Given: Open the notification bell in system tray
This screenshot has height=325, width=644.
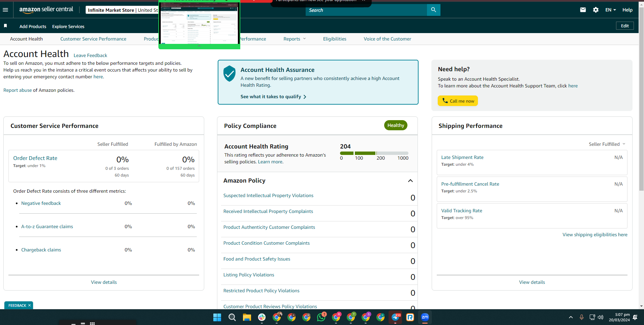Looking at the screenshot, I should [x=635, y=317].
